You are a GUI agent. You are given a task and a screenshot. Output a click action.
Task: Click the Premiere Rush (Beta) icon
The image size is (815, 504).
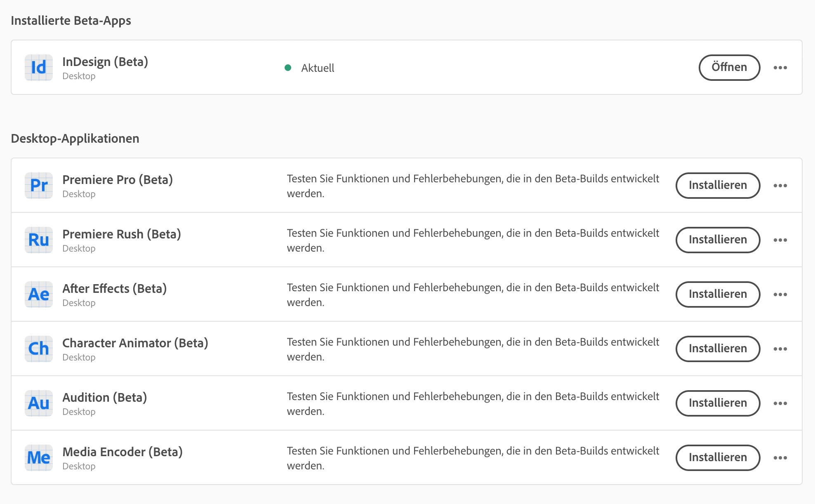click(x=39, y=240)
